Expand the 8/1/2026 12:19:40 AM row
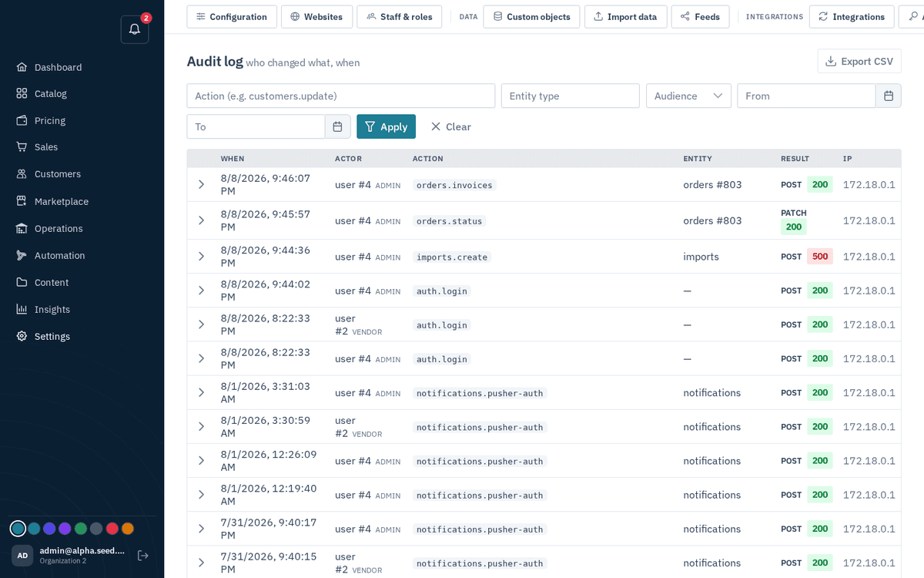 201,495
